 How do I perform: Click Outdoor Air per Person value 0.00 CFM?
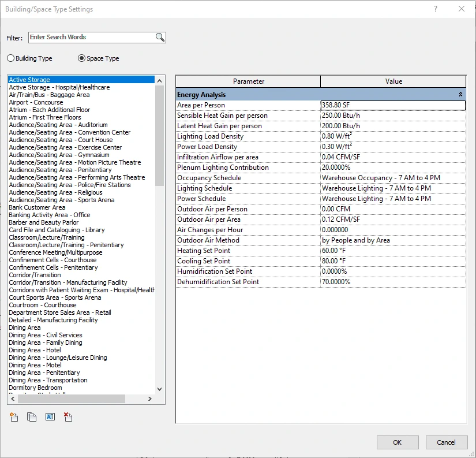[393, 209]
